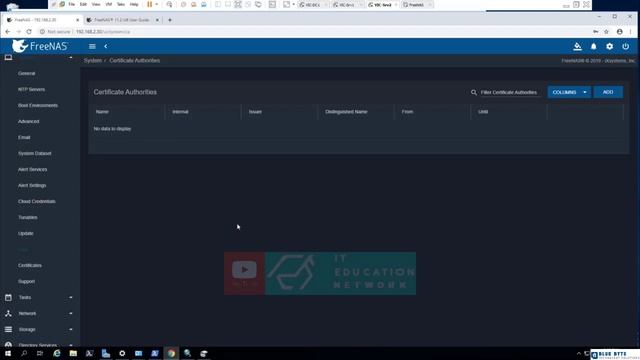This screenshot has height=360, width=640.
Task: Switch to the FreeNAS User Guide browser tab
Action: (x=122, y=20)
